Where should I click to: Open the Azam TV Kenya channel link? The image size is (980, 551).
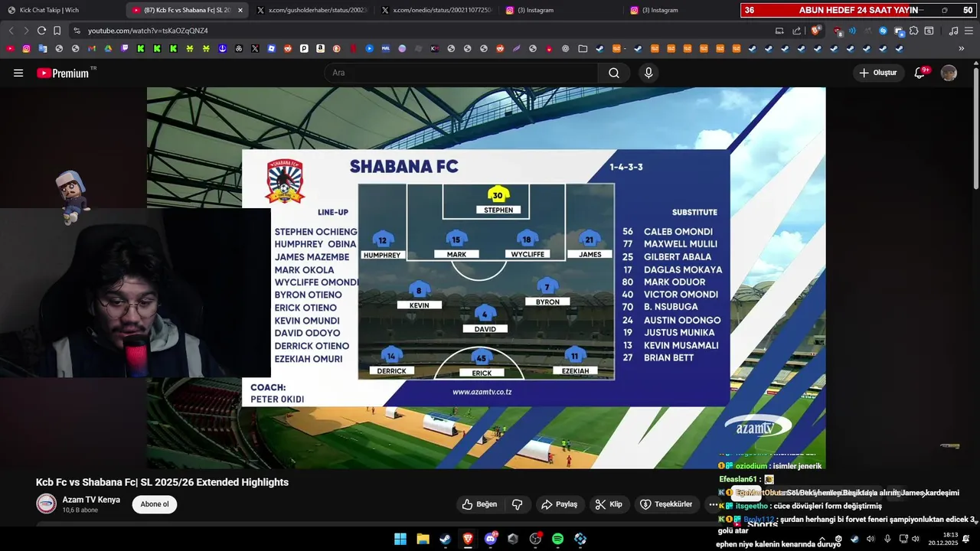coord(91,500)
